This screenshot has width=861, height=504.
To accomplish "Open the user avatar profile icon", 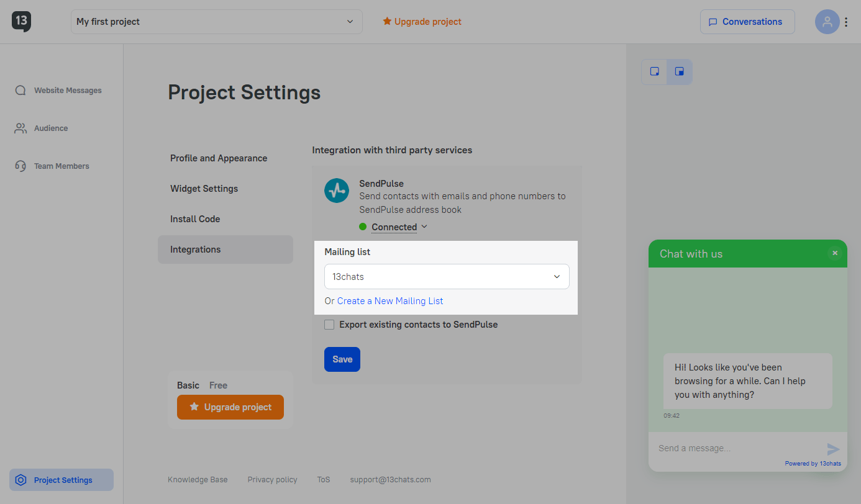I will [827, 22].
